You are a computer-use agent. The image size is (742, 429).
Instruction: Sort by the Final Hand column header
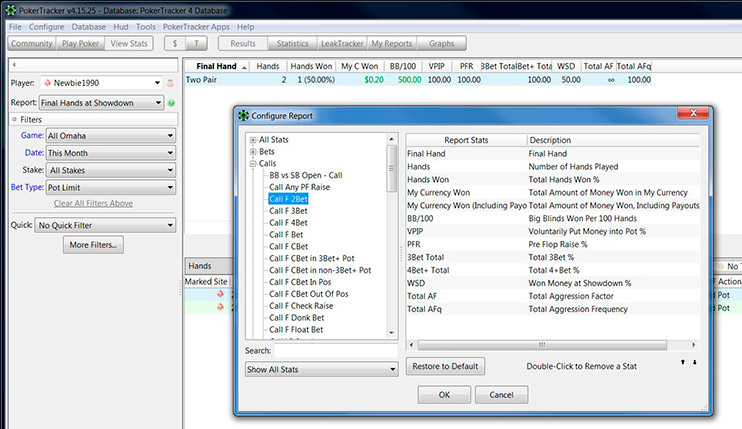216,66
